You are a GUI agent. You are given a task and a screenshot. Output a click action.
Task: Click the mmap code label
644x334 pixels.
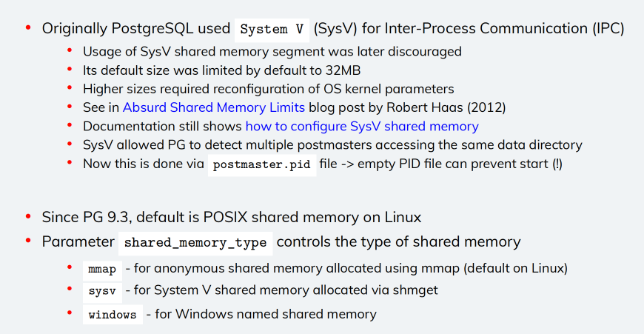[102, 270]
